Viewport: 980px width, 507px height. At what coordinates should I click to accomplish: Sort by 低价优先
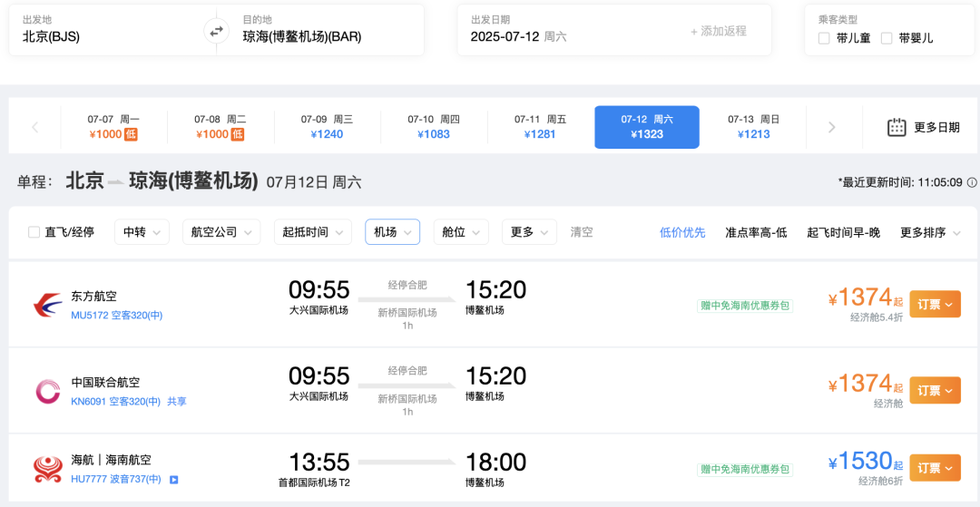(682, 233)
